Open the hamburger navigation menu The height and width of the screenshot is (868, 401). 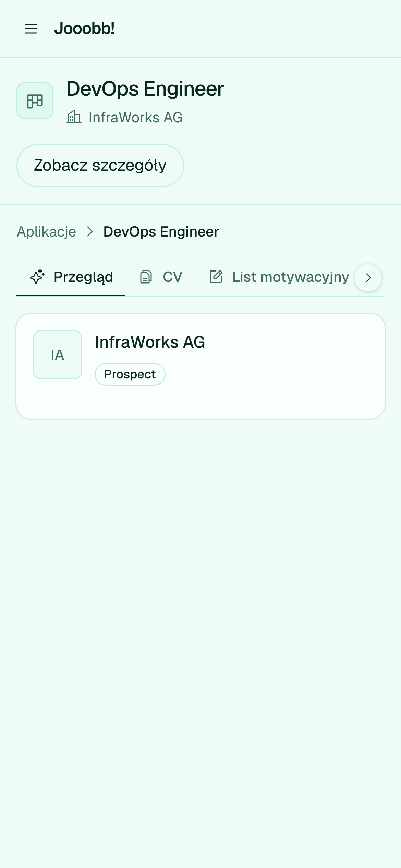click(x=31, y=29)
